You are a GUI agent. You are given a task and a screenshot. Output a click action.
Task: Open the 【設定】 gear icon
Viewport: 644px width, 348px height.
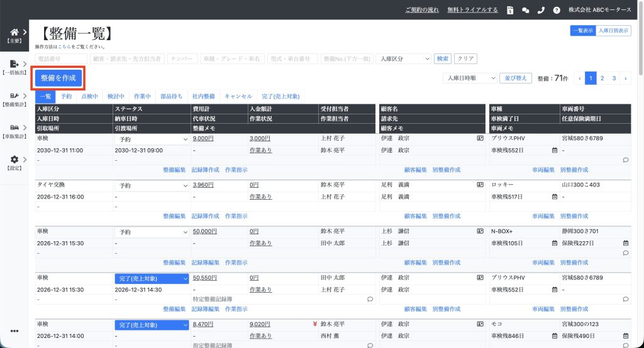[14, 160]
